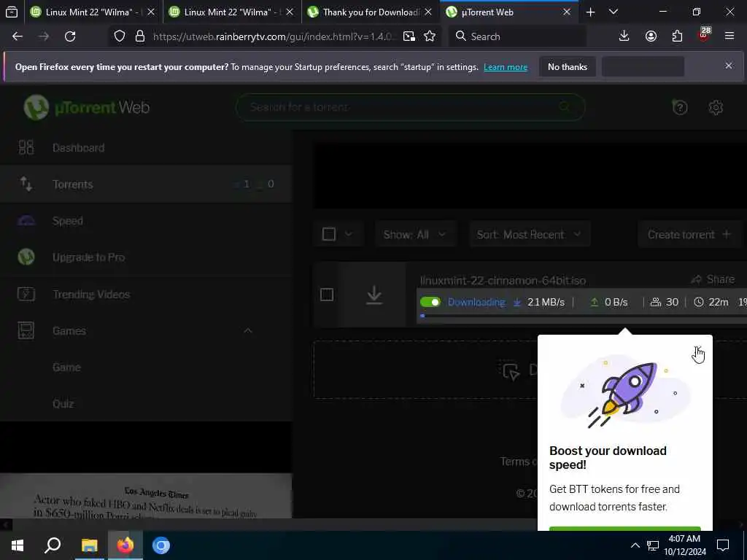Open the Firefox View icon
The height and width of the screenshot is (560, 747).
pyautogui.click(x=12, y=12)
